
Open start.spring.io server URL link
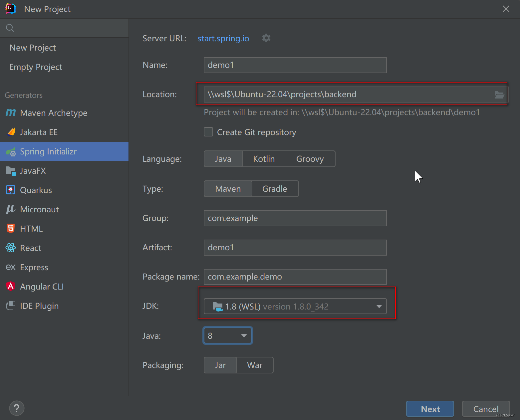pos(223,38)
